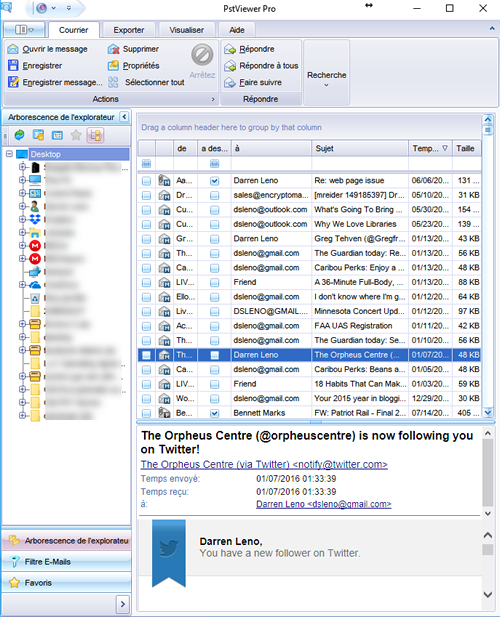500x617 pixels.
Task: Click the message header pane scrollbar thumb
Action: tap(488, 473)
